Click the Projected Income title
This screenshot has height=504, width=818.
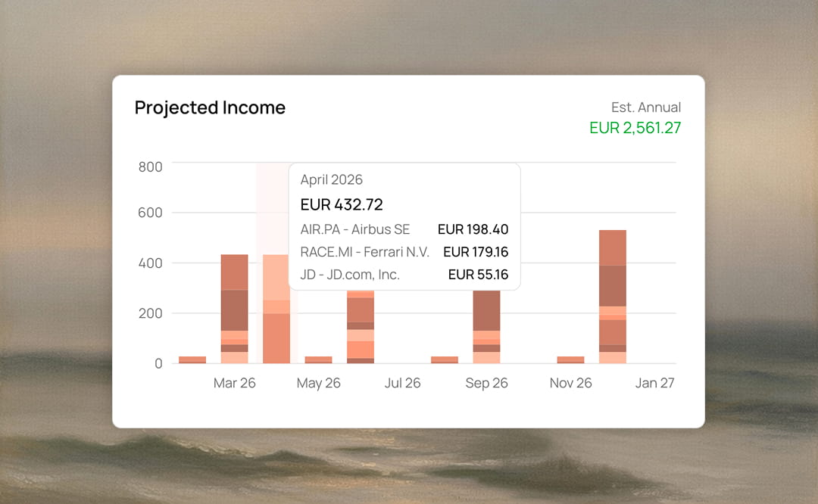[210, 107]
